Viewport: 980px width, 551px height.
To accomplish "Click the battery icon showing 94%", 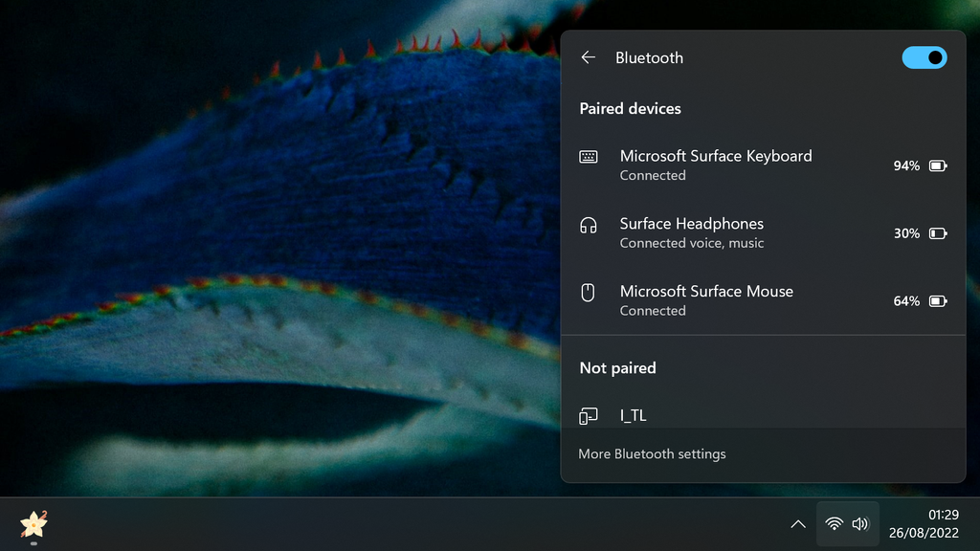I will click(938, 165).
